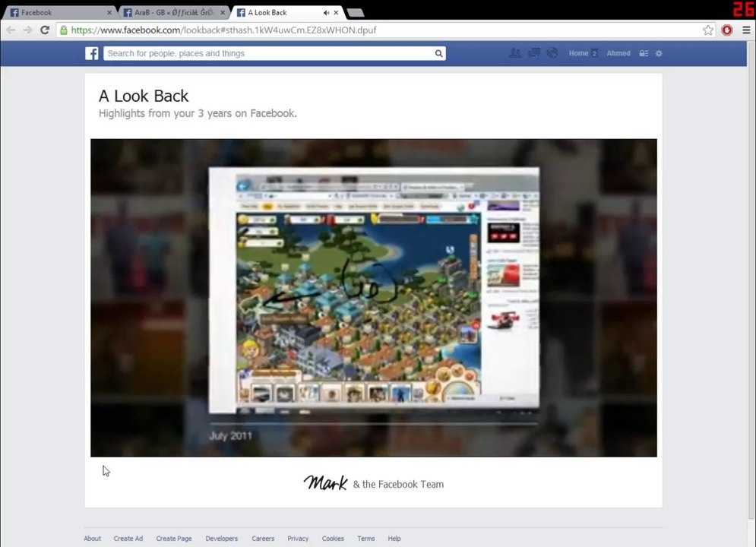
Task: Go to Home in the Facebook bar
Action: pyautogui.click(x=578, y=53)
